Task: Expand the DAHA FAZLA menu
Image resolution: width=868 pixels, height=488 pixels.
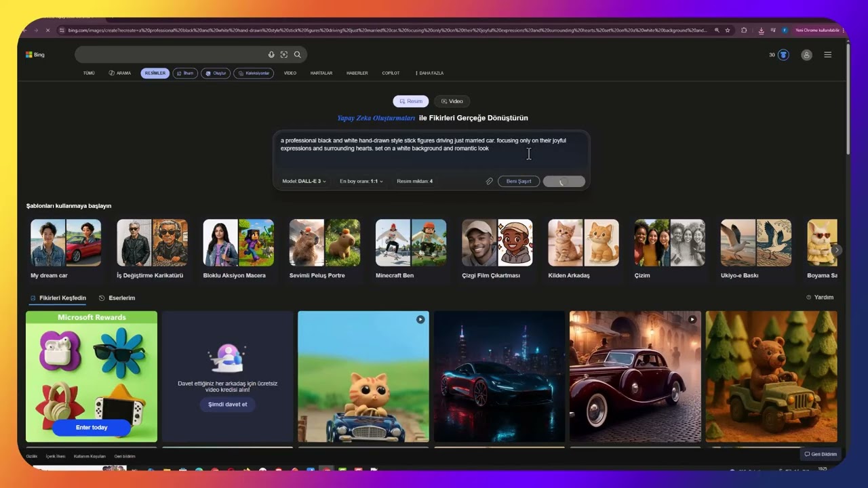Action: point(429,73)
